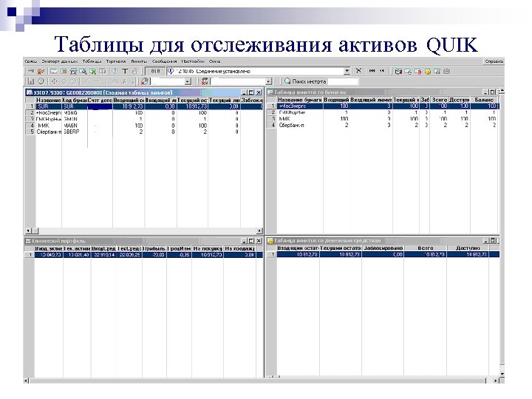Expand the connection message dropdown arrow

347,71
